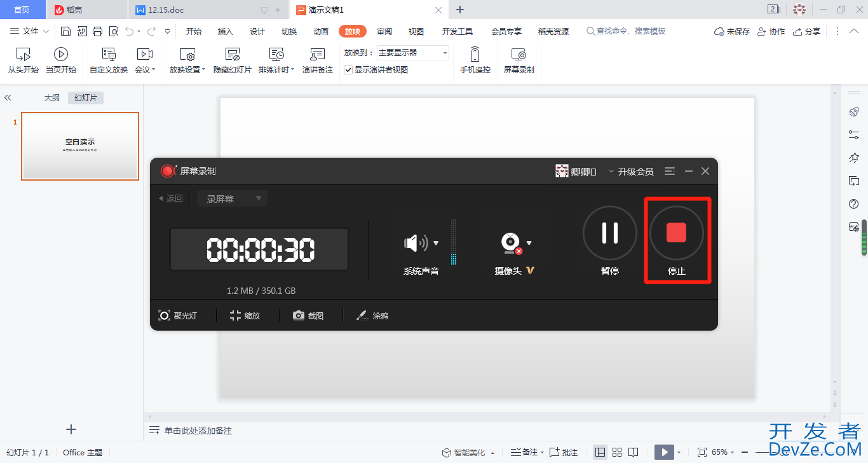Click the undo arrow icon
This screenshot has width=868, height=463.
tap(130, 31)
